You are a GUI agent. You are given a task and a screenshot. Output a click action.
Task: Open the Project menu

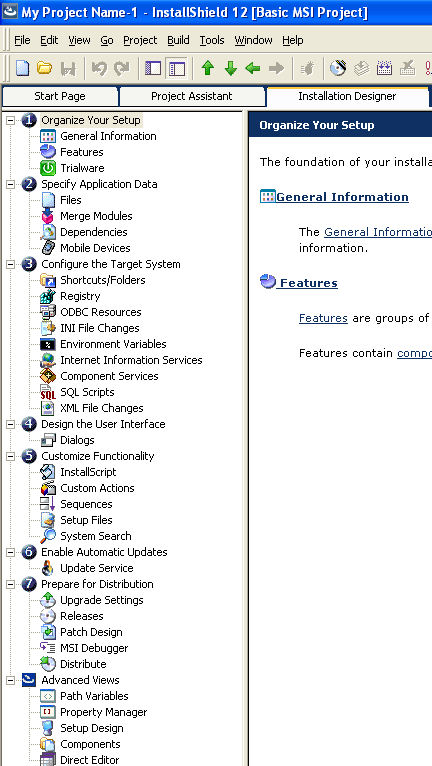pyautogui.click(x=140, y=40)
